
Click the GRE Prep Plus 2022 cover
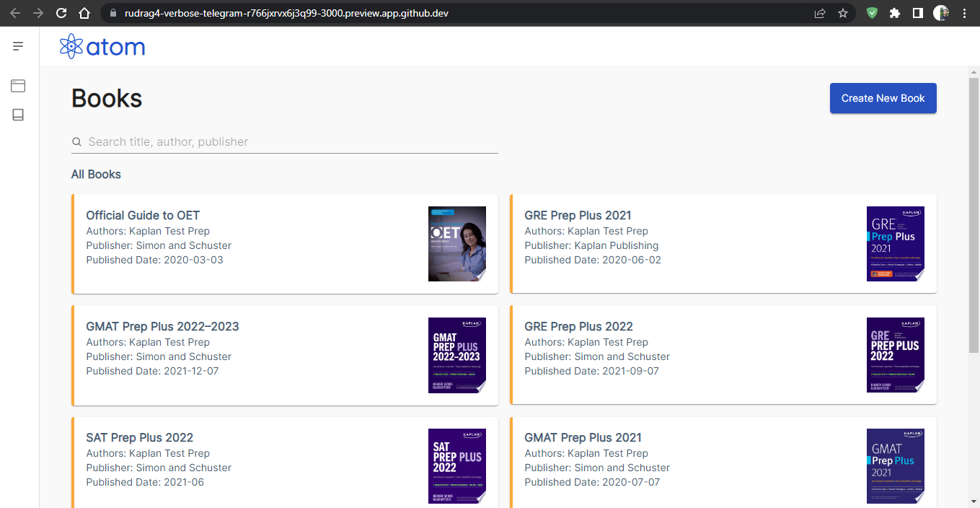(896, 355)
